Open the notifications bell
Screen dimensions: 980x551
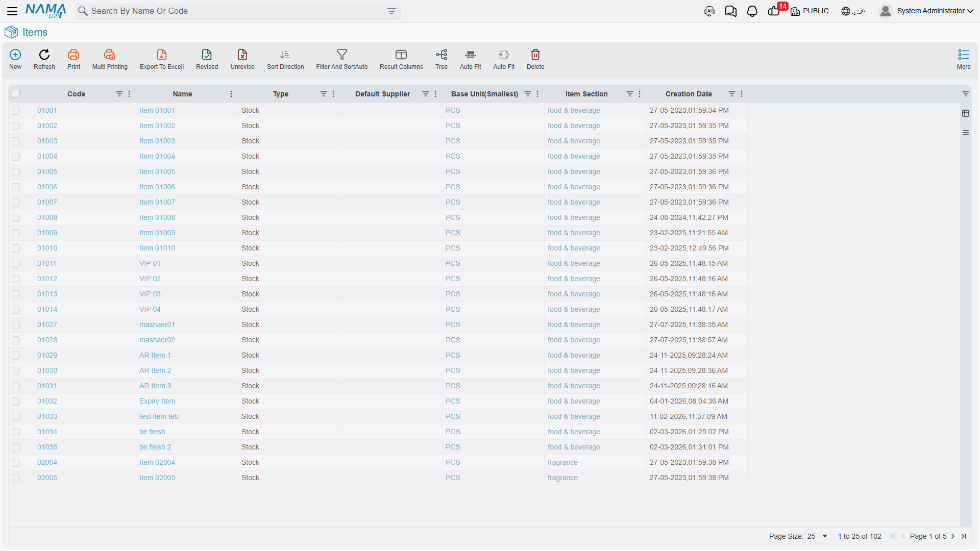(752, 11)
